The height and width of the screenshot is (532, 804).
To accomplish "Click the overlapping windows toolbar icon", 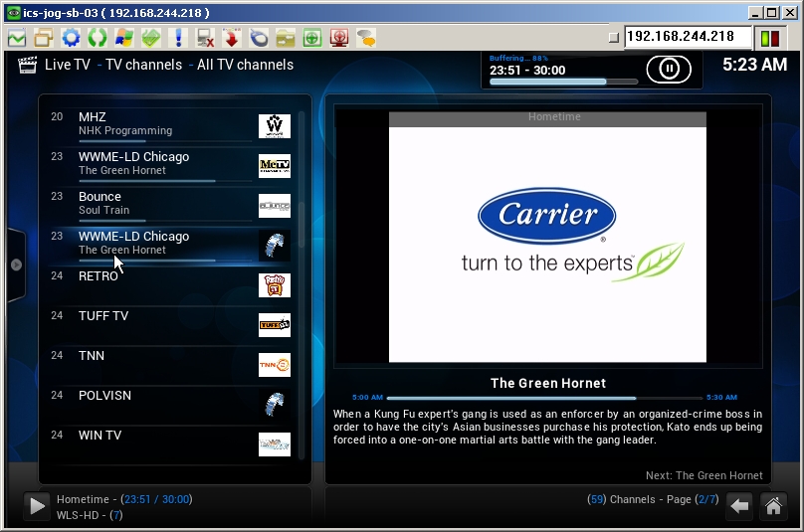I will [44, 38].
